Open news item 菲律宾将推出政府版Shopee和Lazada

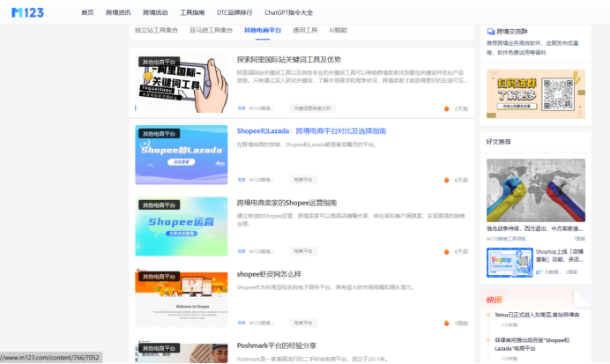[x=532, y=344]
